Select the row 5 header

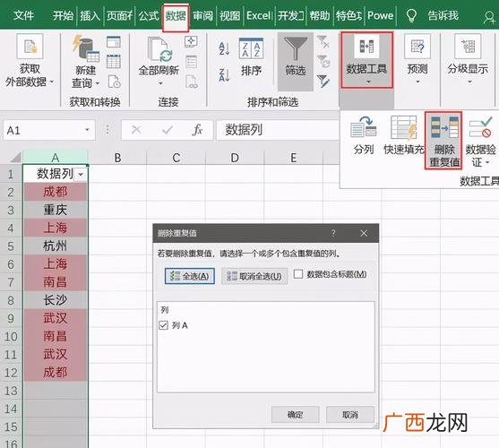tap(11, 246)
